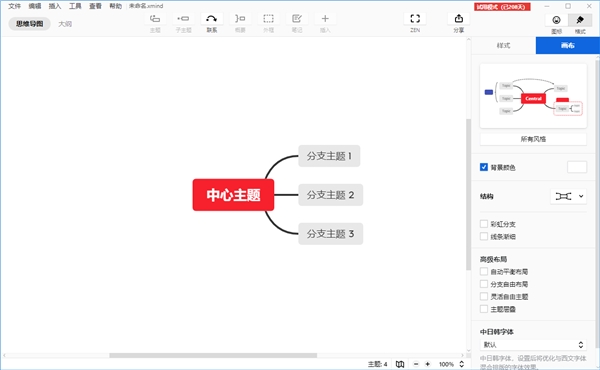600x370 pixels.
Task: Expand the 结构 structure dropdown
Action: click(568, 196)
